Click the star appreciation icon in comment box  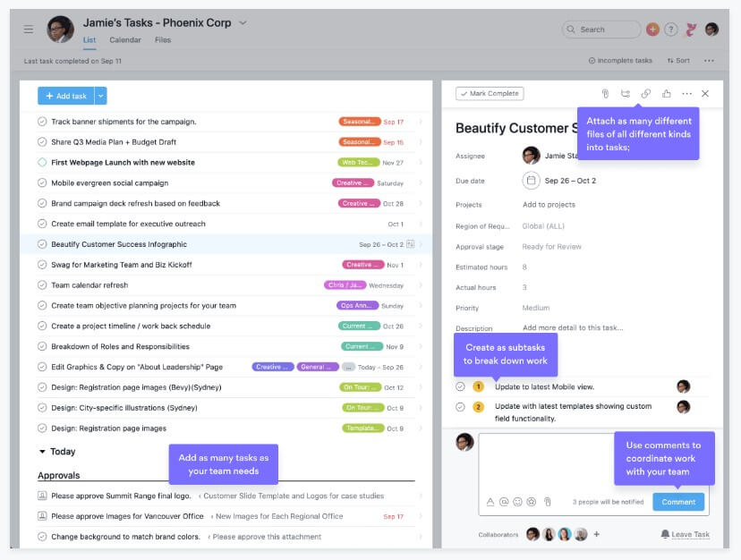pos(532,502)
